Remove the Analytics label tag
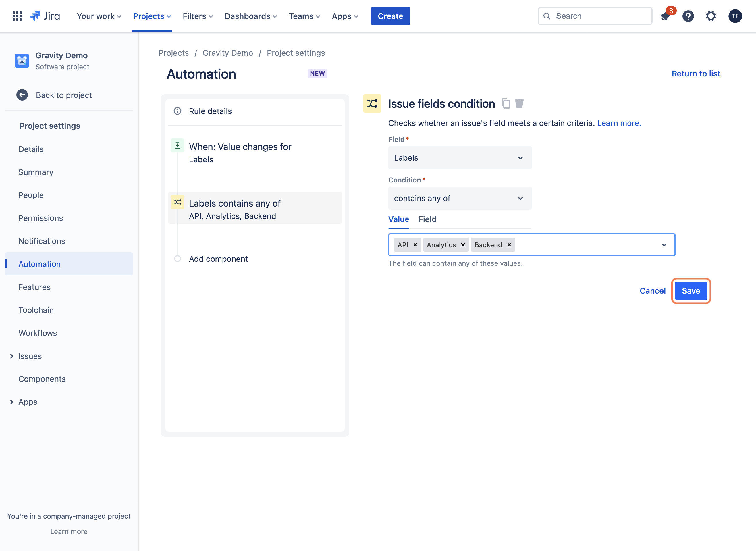Image resolution: width=756 pixels, height=551 pixels. tap(463, 245)
